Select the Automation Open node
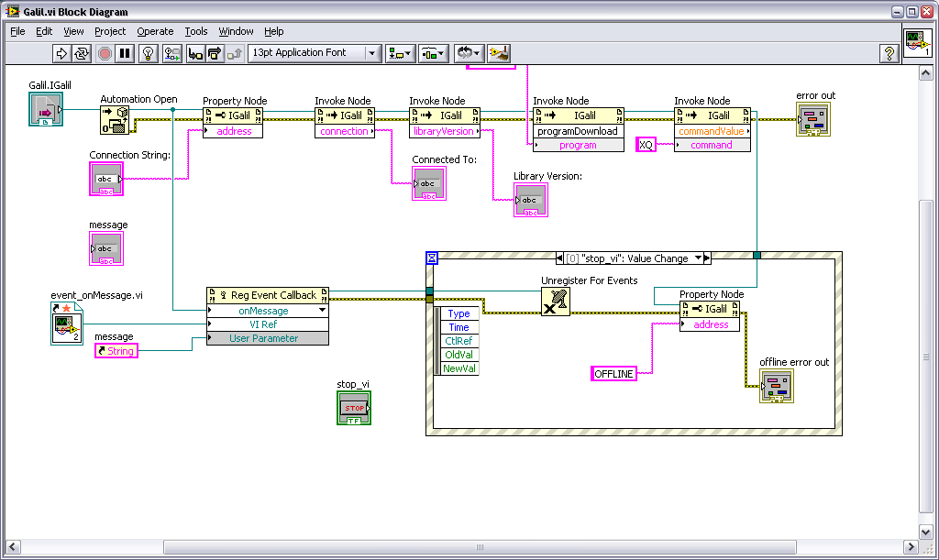Image resolution: width=939 pixels, height=560 pixels. coord(115,120)
